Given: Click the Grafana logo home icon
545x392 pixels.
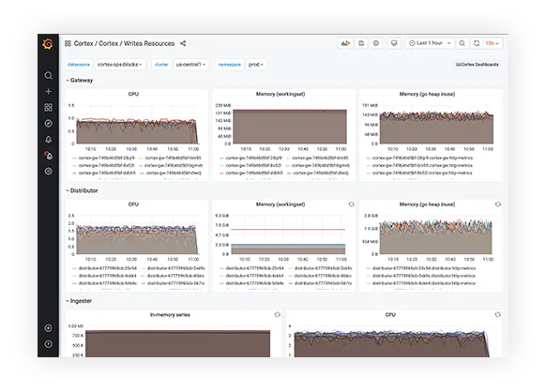Looking at the screenshot, I should click(x=48, y=44).
